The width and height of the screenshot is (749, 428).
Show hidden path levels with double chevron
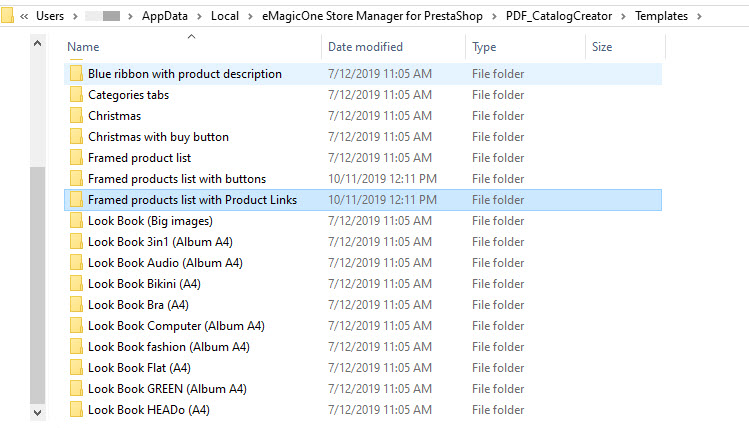click(24, 16)
